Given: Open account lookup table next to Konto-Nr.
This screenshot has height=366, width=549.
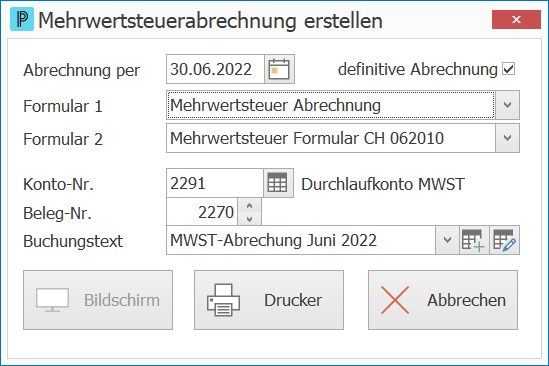Looking at the screenshot, I should click(x=278, y=183).
